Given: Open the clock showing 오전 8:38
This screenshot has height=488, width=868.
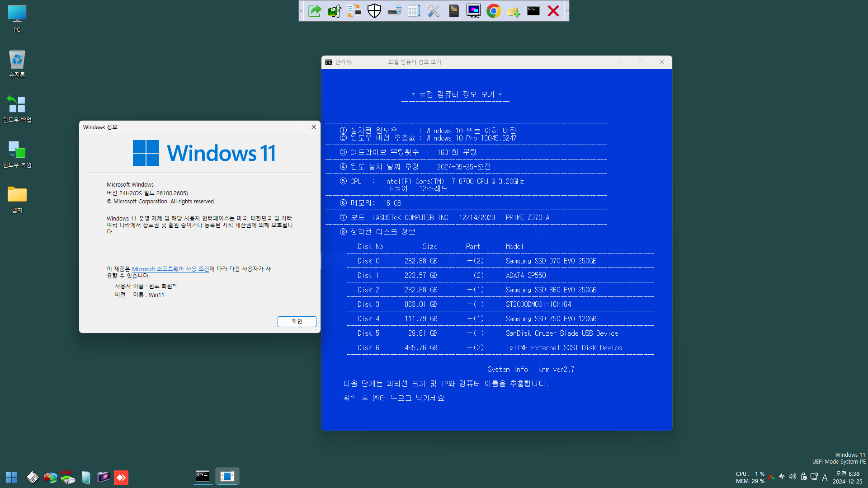Looking at the screenshot, I should 848,478.
